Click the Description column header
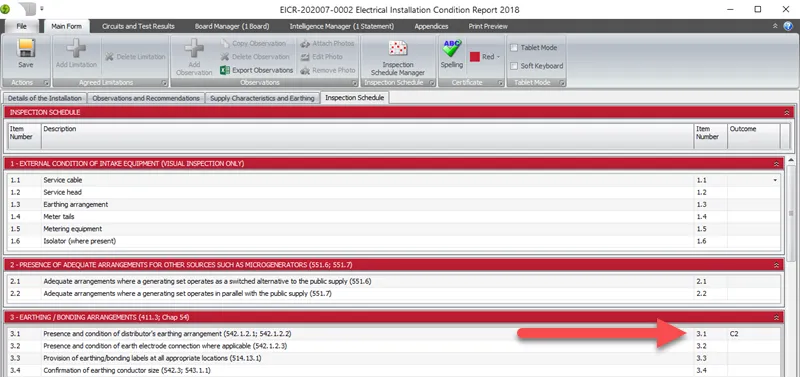 click(x=367, y=136)
